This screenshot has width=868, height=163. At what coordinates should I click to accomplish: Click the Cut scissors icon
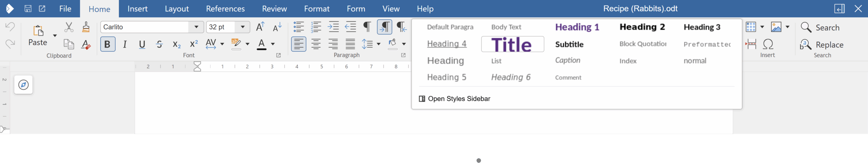pos(69,27)
